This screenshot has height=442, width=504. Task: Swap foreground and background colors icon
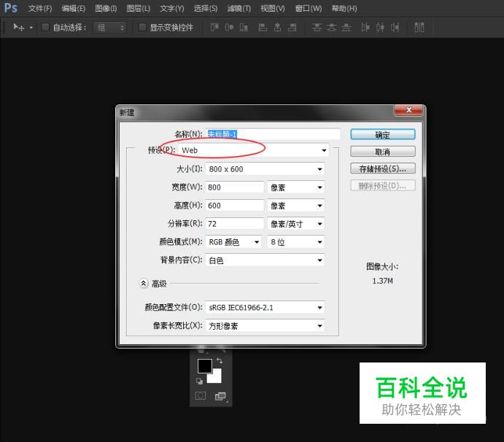tap(219, 361)
